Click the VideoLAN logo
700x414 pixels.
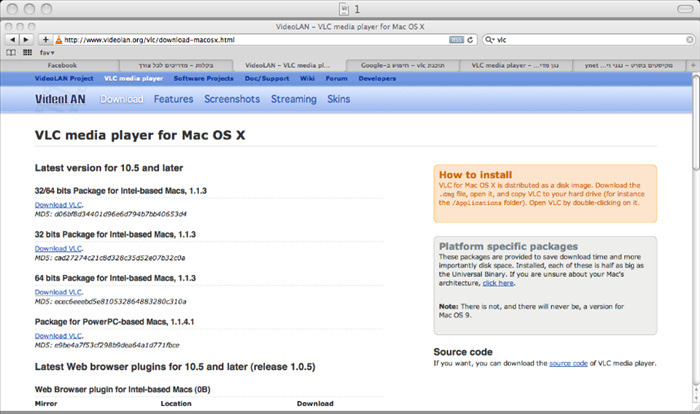coord(60,99)
